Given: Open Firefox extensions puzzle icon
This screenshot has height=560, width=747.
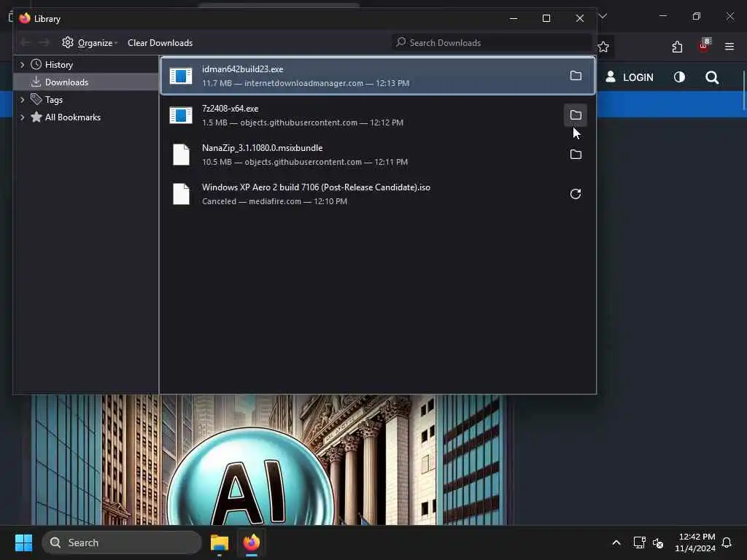Looking at the screenshot, I should 677,47.
